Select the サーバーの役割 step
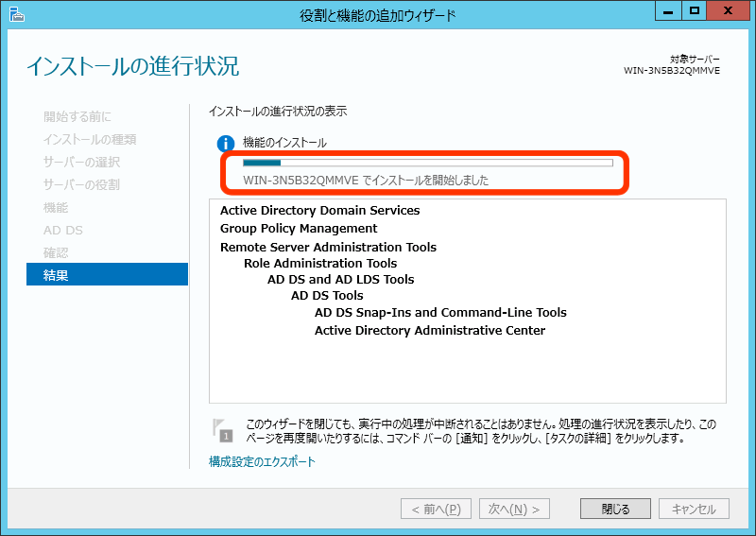This screenshot has height=536, width=756. pos(81,184)
